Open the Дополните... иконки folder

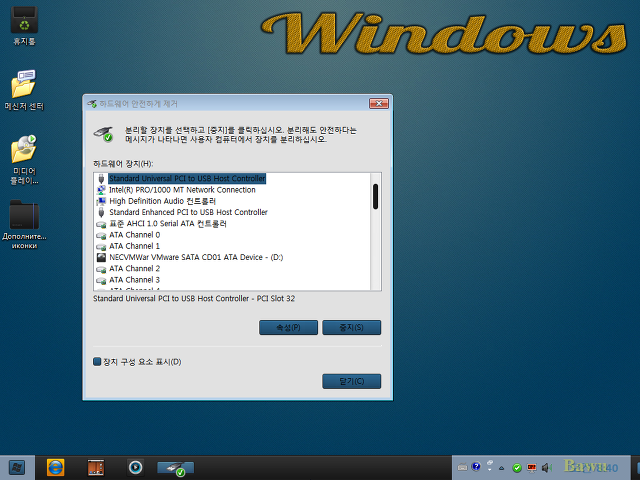(24, 224)
